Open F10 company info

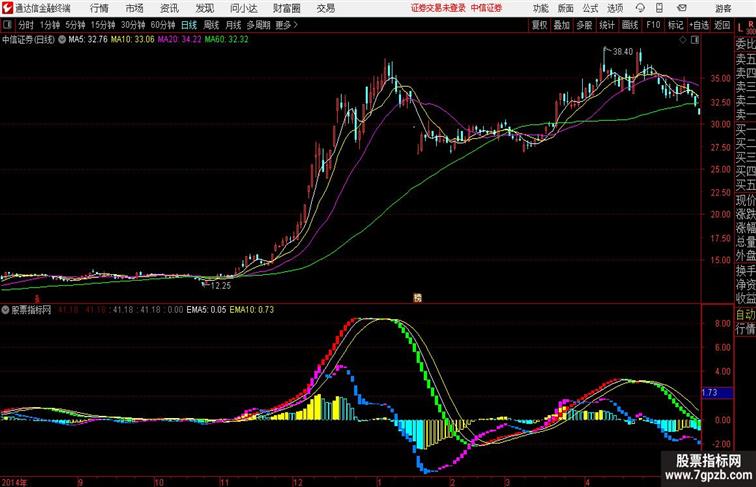click(653, 25)
